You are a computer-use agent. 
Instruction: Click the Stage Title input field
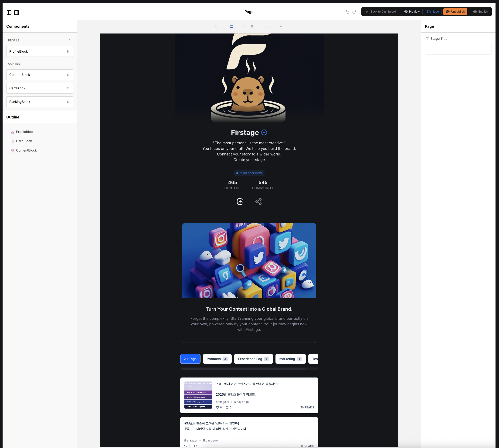pos(458,49)
